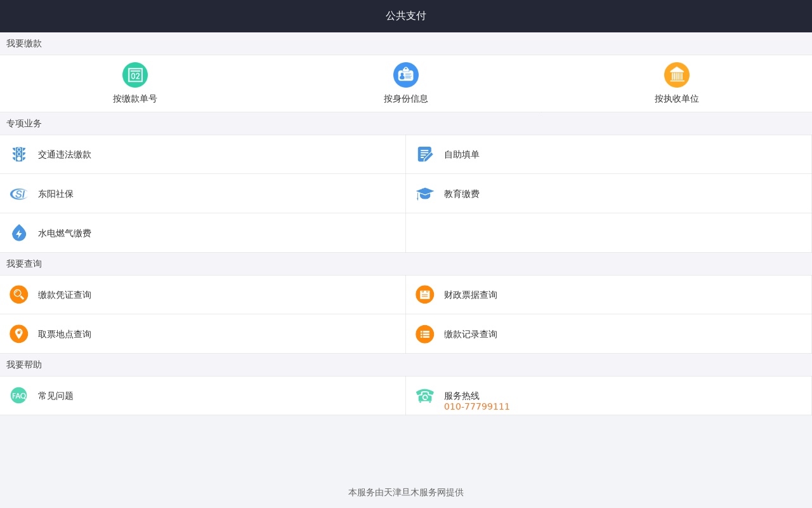Open 按缴款单号 payment option label

135,99
